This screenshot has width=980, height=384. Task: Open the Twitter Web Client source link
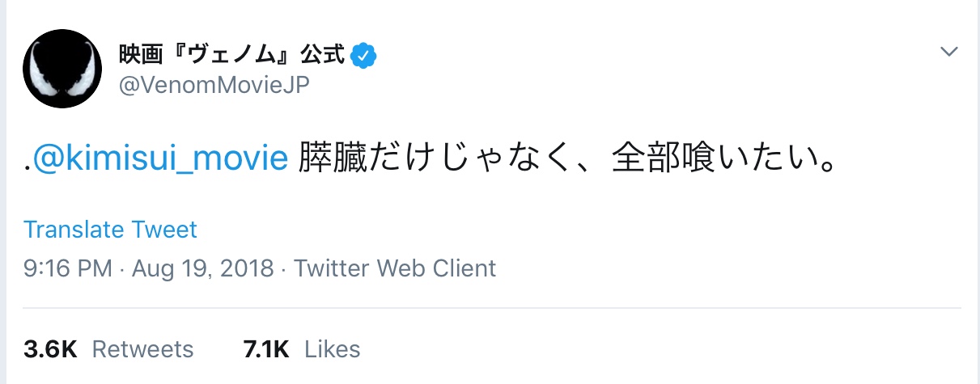(x=395, y=268)
